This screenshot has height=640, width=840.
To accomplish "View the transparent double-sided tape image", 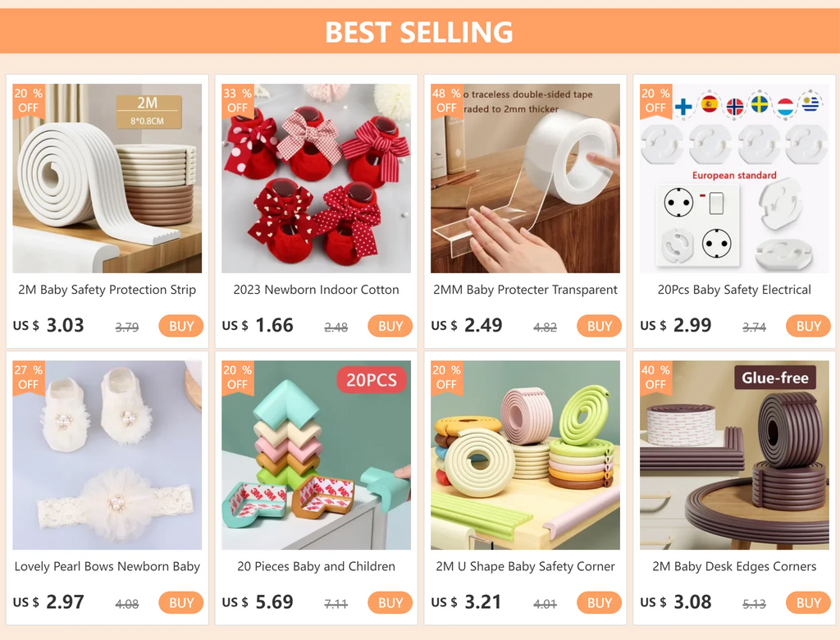I will pos(525,178).
